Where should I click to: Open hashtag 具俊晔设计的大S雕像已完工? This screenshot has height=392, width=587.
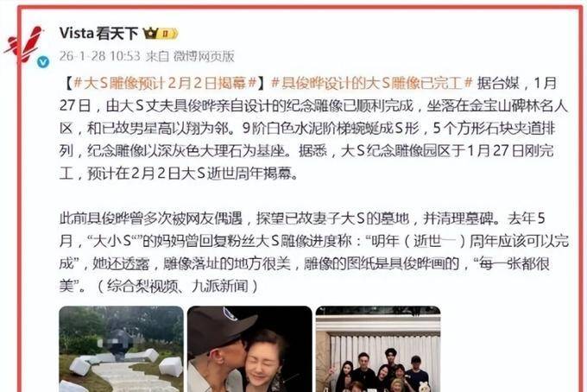(x=372, y=83)
